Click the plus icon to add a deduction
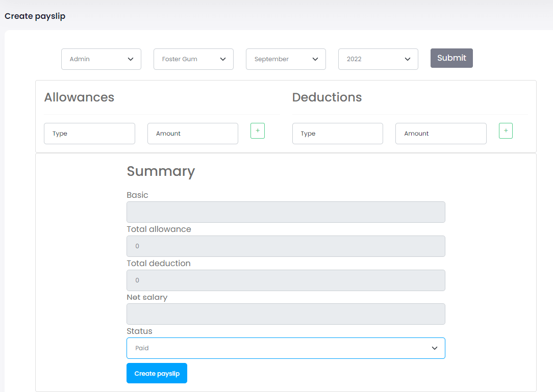 506,131
